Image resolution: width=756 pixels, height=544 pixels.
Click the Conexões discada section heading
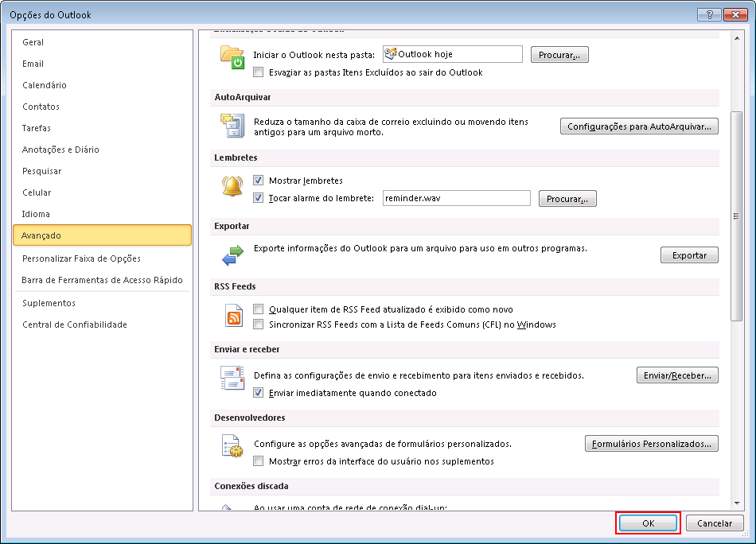251,486
